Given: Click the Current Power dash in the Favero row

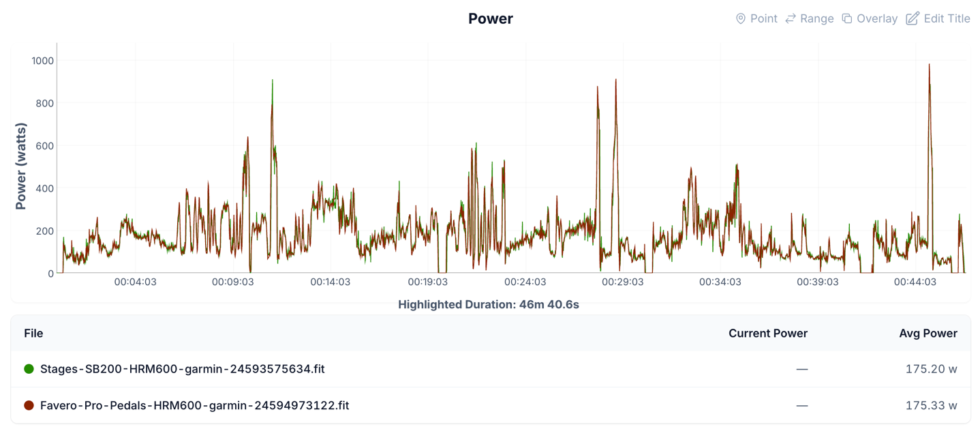Looking at the screenshot, I should pyautogui.click(x=802, y=405).
